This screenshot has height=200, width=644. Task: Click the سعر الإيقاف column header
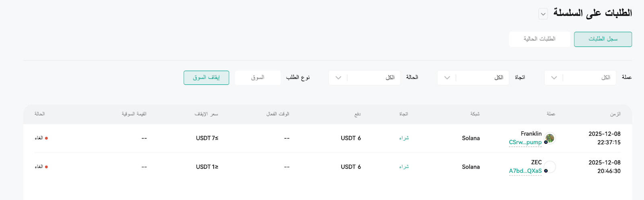[206, 114]
